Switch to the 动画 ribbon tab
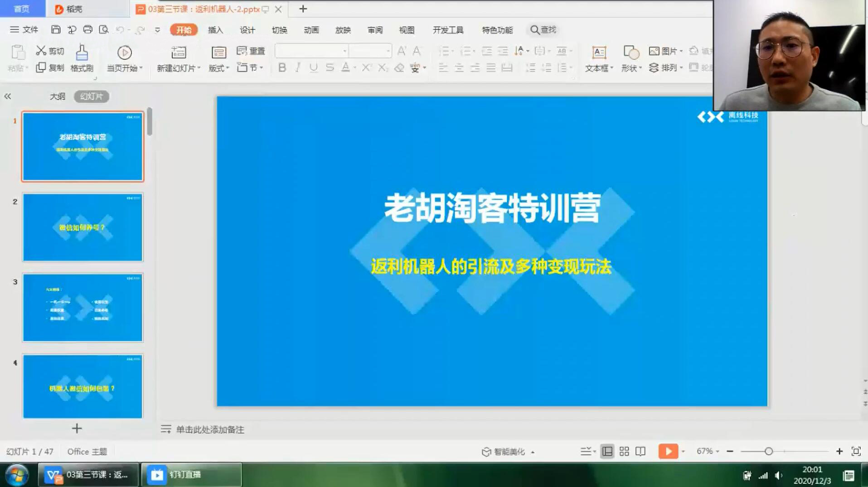Screen dimensions: 868x487 coord(311,30)
